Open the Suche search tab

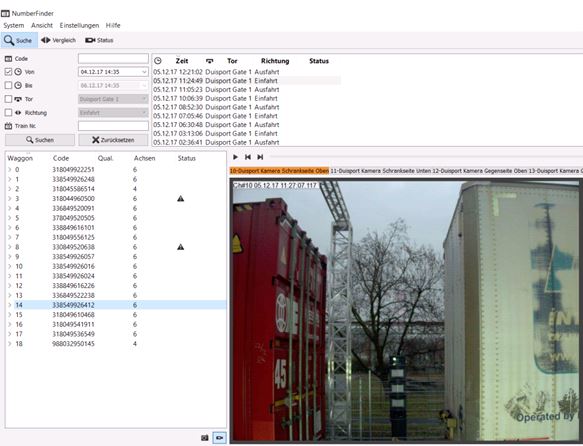click(x=19, y=40)
